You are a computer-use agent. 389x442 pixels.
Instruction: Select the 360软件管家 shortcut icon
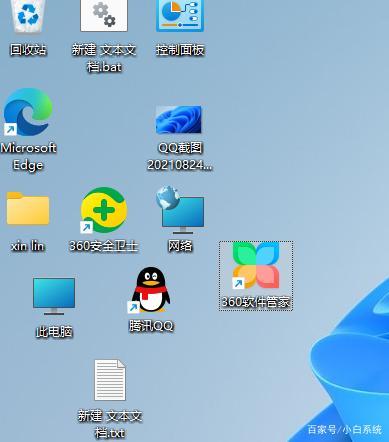pos(256,266)
